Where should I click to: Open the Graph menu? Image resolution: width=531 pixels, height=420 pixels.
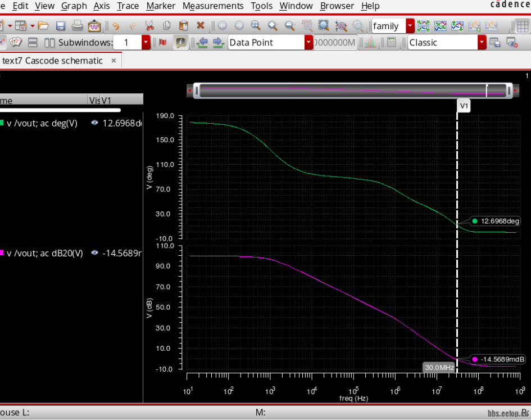coord(74,6)
